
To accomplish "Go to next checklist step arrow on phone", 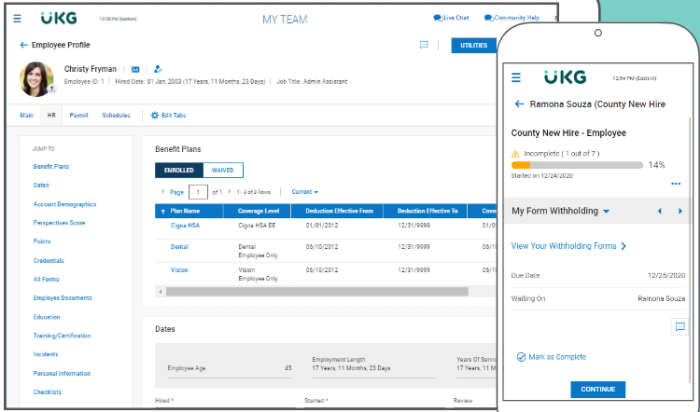I will pyautogui.click(x=680, y=211).
